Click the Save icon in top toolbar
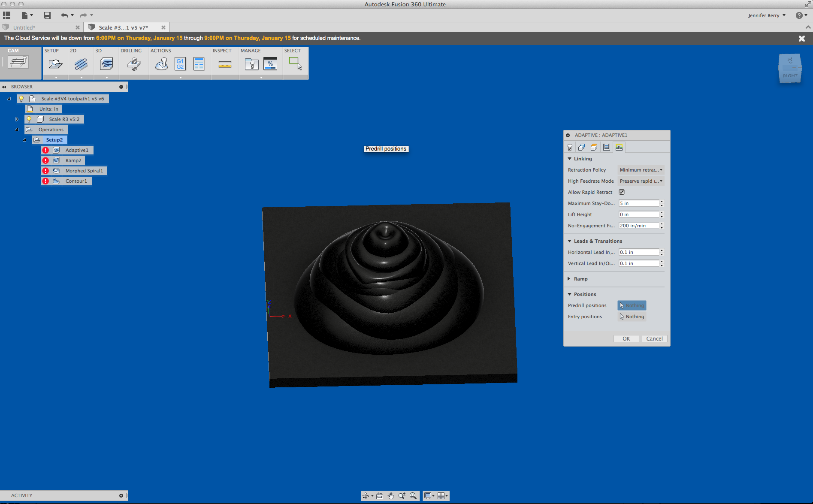Viewport: 813px width, 504px height. click(47, 15)
